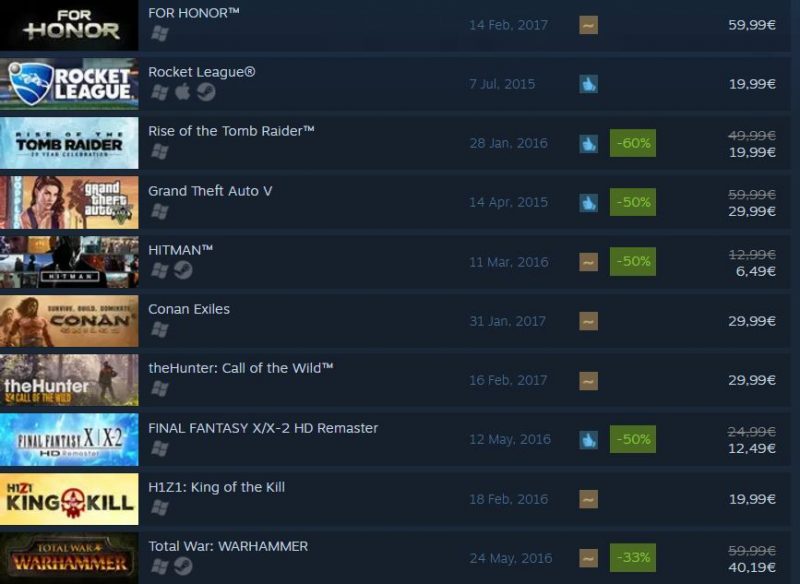Click the thumbs-up icon for Grand Theft Auto V

tap(588, 202)
